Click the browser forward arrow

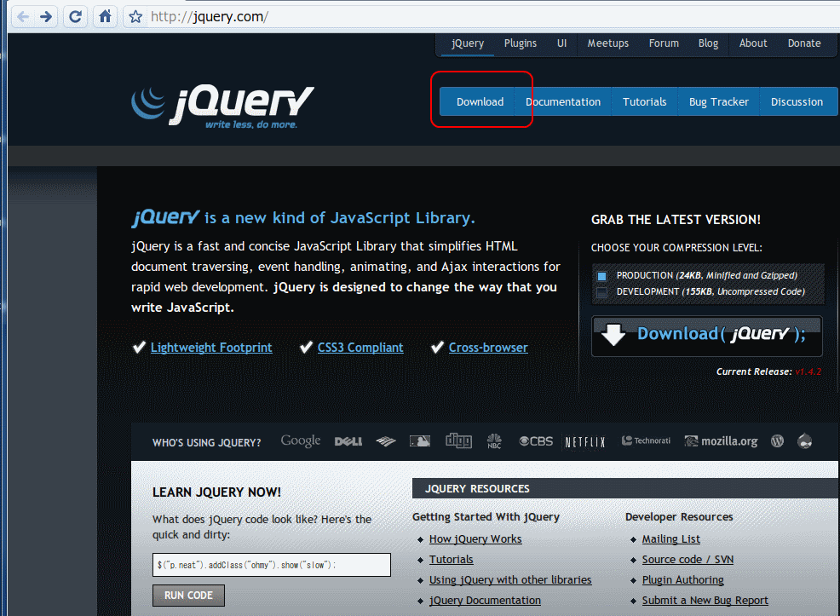point(46,16)
